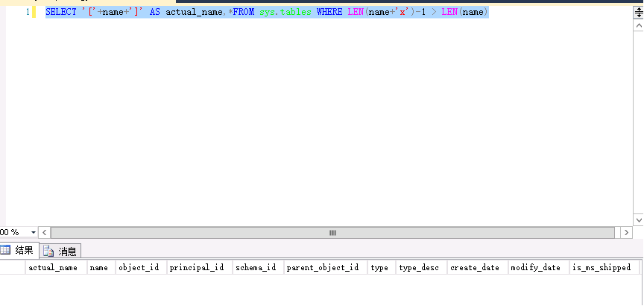The width and height of the screenshot is (644, 306).
Task: Click the horizontal scrollbar left arrow
Action: 45,232
